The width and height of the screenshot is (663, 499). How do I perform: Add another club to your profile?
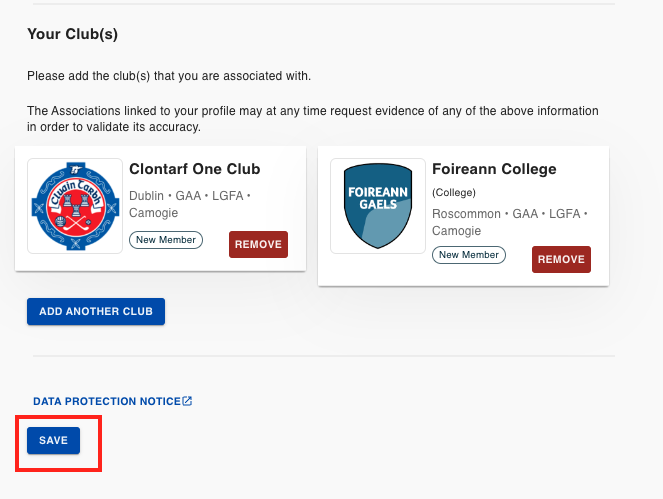(96, 312)
